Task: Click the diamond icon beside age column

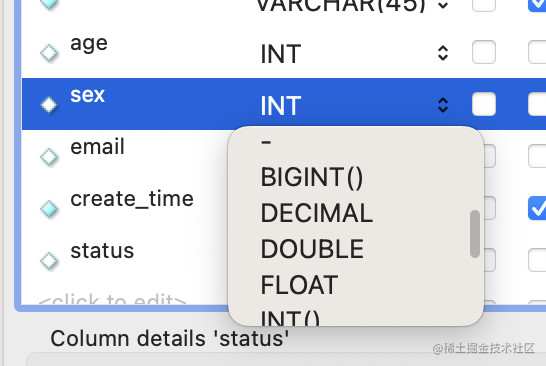Action: 49,53
